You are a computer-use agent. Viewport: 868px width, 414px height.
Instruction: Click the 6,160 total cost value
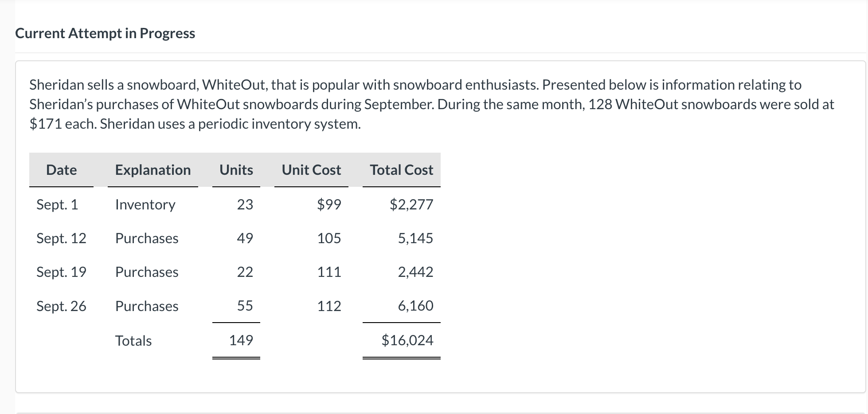[415, 306]
